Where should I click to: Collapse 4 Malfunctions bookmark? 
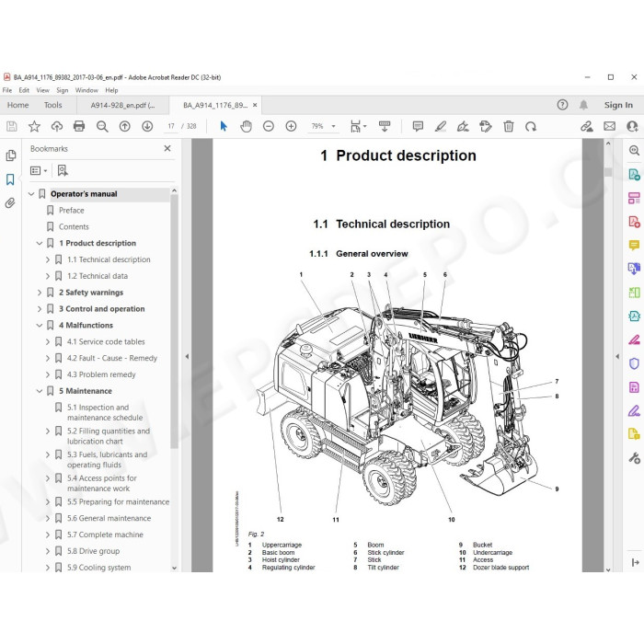tap(40, 326)
